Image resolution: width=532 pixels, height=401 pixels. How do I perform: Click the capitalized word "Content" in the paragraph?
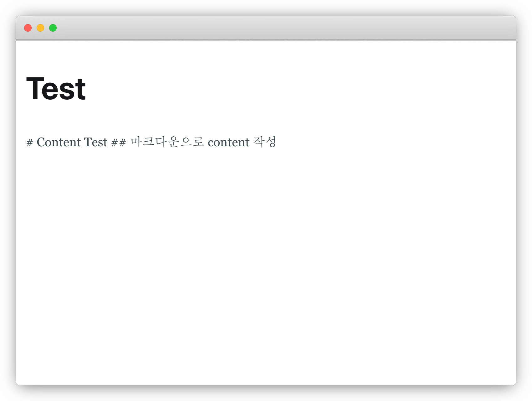59,142
